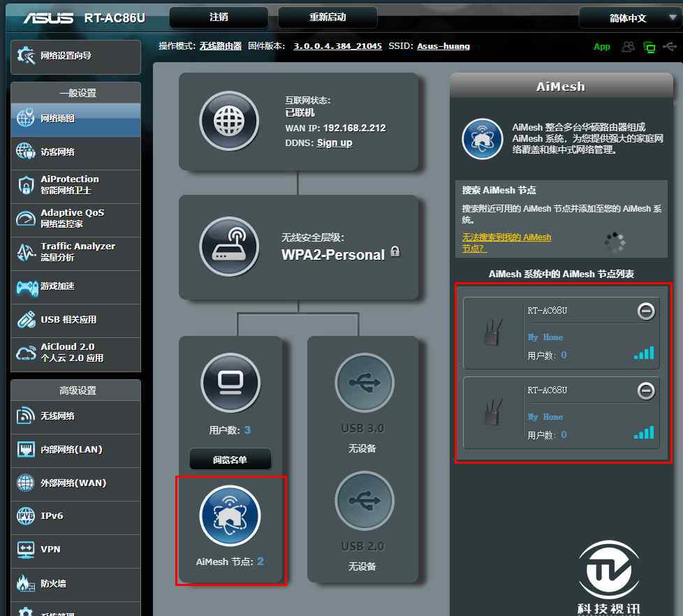Open the Game Boost gamepad icon
The image size is (683, 616).
[27, 287]
